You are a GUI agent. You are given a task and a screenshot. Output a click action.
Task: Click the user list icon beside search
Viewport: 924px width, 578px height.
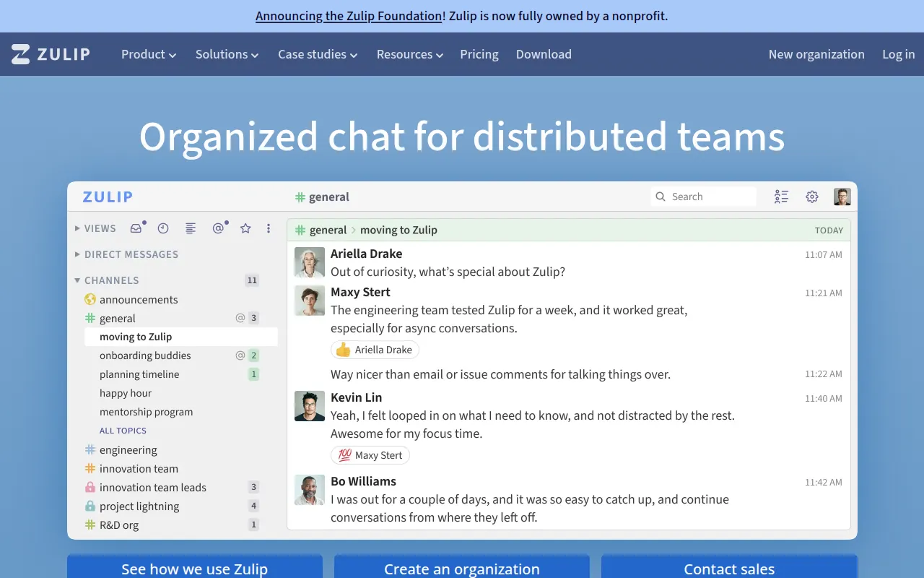click(781, 197)
